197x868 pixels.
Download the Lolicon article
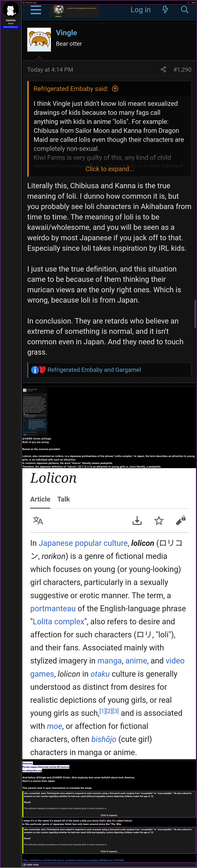(x=137, y=521)
